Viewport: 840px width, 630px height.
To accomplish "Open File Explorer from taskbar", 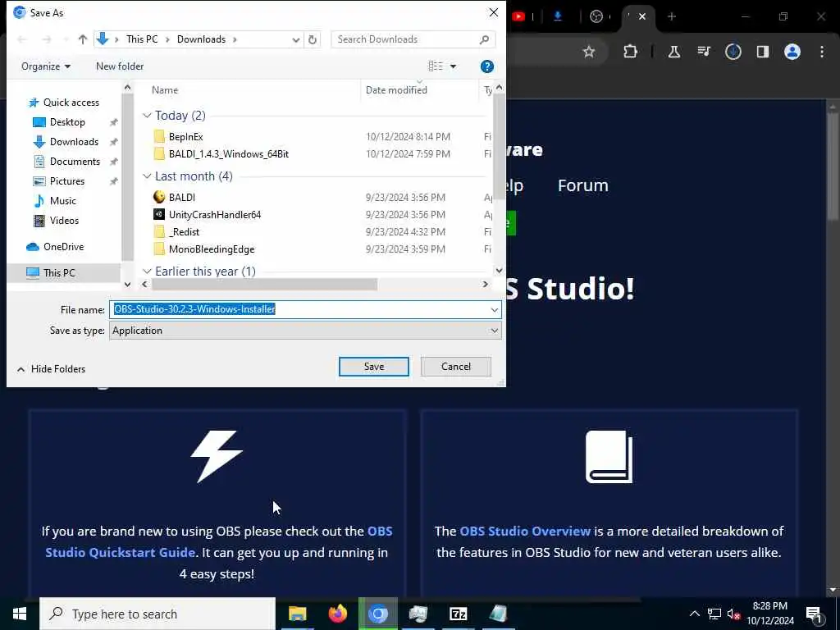I will [x=297, y=614].
